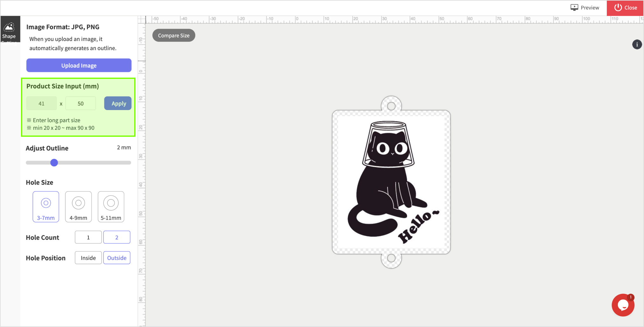Screen dimensions: 644x327
Task: Click the Close power icon
Action: [x=618, y=8]
